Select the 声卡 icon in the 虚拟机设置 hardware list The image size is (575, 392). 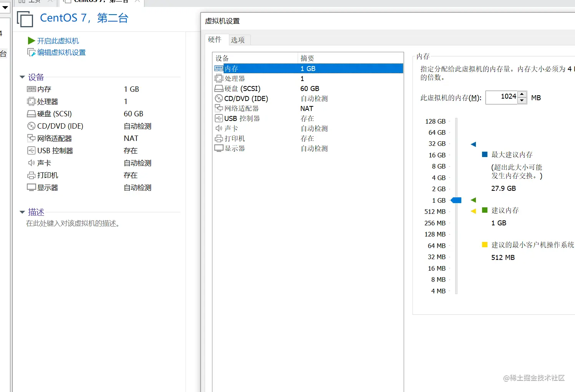click(219, 128)
